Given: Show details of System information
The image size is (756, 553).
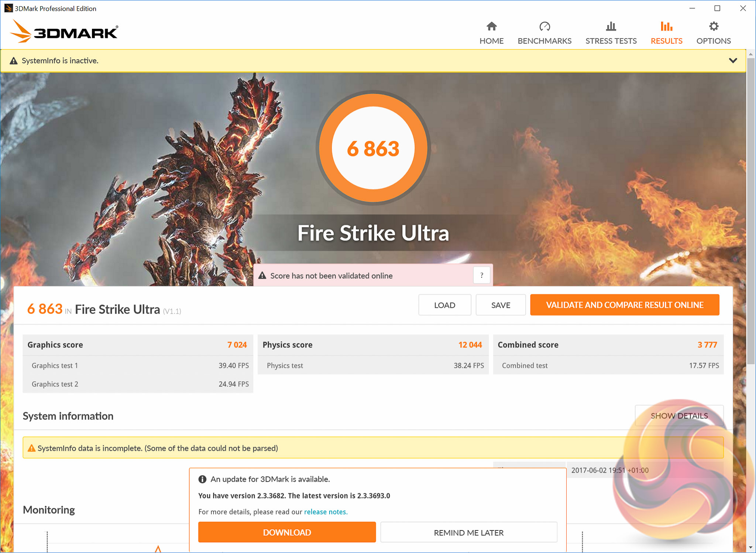Looking at the screenshot, I should 678,416.
